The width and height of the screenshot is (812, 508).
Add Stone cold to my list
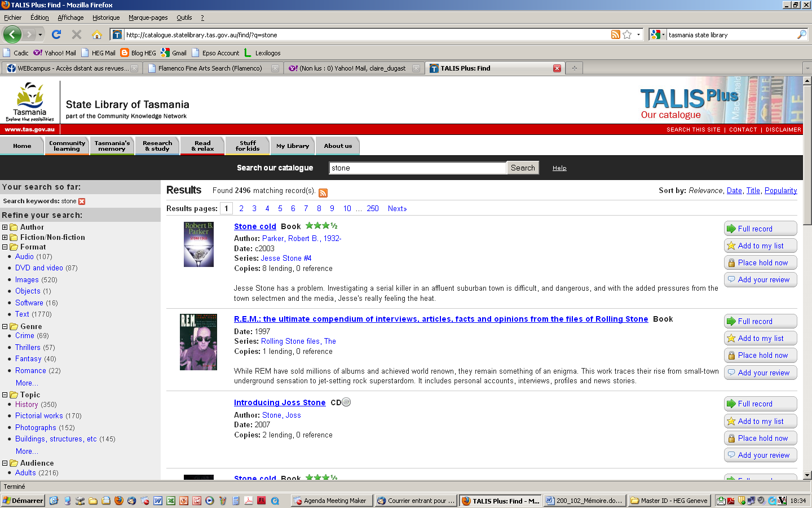coord(760,246)
